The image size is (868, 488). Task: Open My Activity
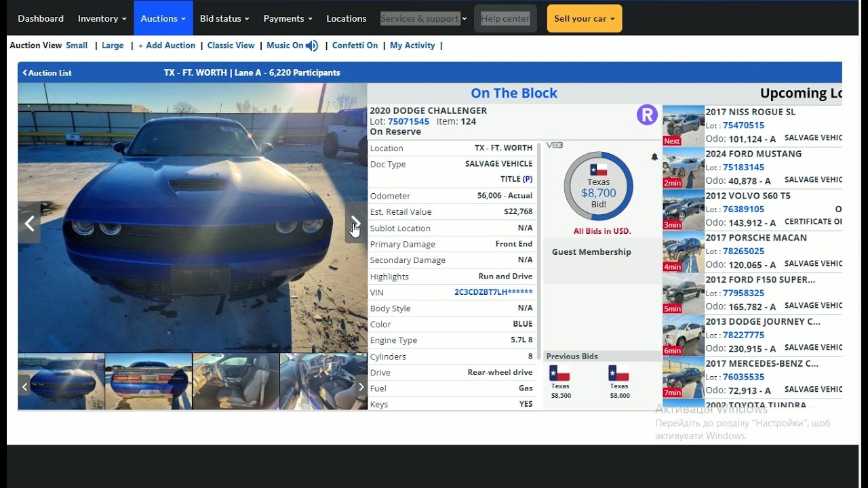[412, 45]
